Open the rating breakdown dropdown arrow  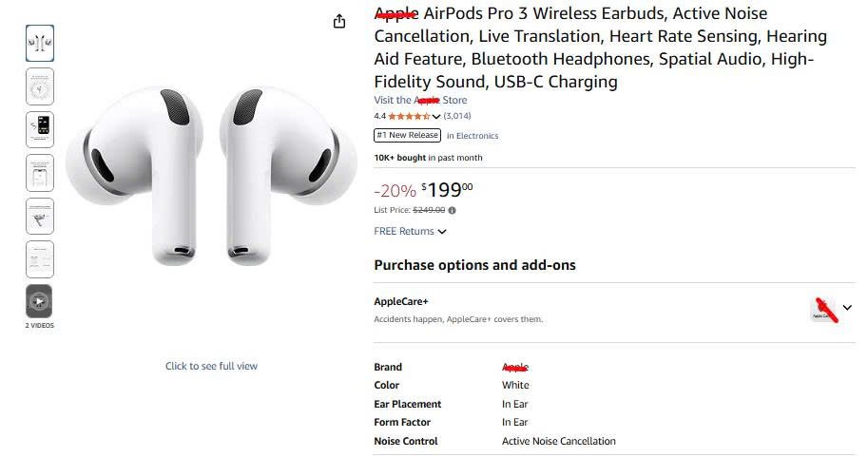coord(436,117)
